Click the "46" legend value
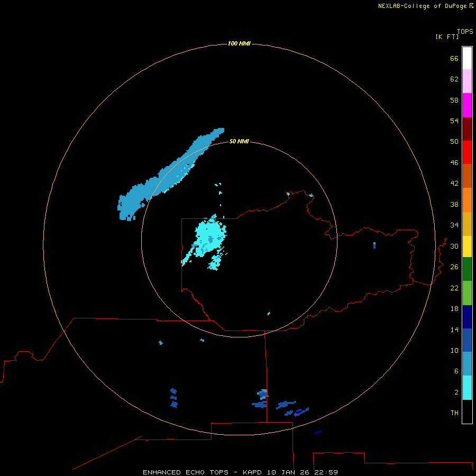Screen dimensions: 476x476 (454, 163)
